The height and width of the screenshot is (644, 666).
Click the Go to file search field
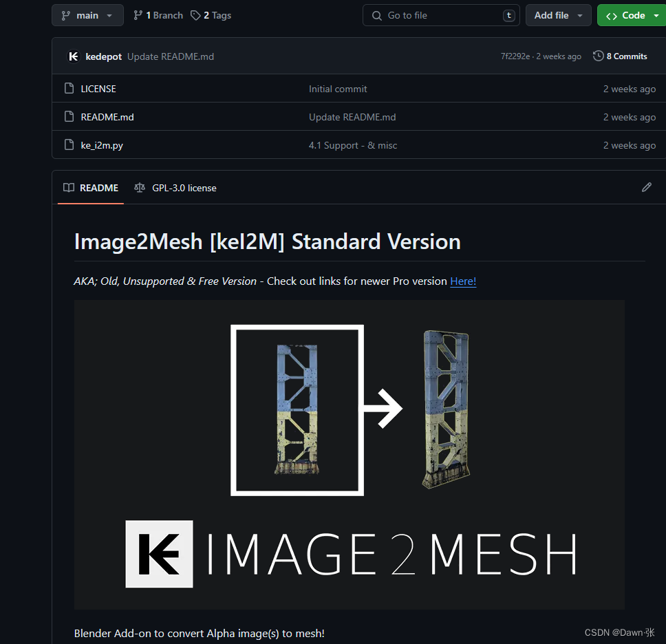(441, 15)
